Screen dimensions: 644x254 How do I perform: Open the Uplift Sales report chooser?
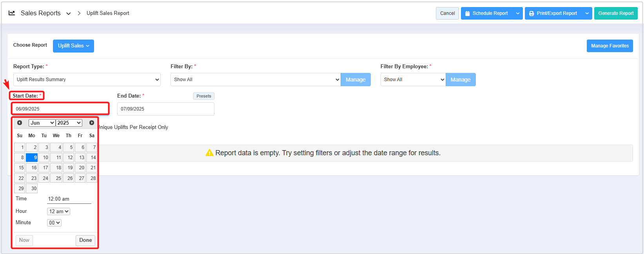[x=73, y=46]
